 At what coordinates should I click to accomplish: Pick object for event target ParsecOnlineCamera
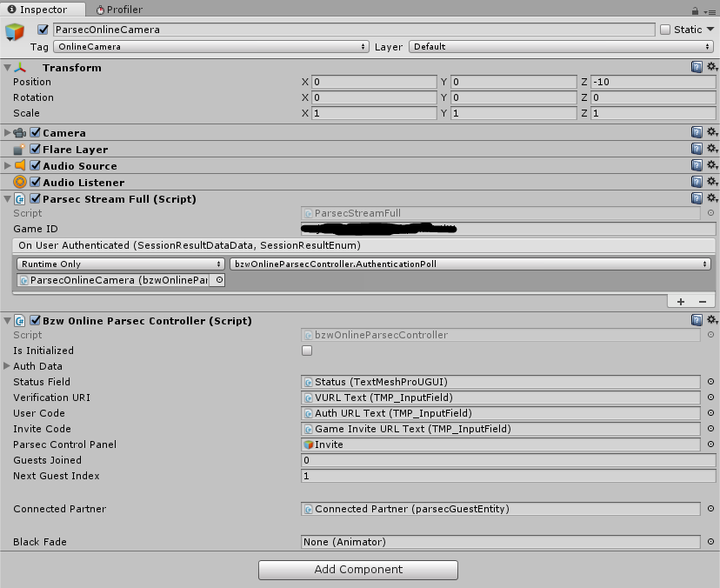[x=219, y=280]
